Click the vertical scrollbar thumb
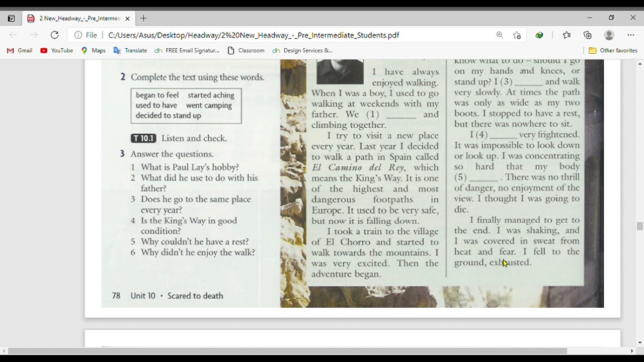Viewport: 644px width, 362px height. coord(640,226)
